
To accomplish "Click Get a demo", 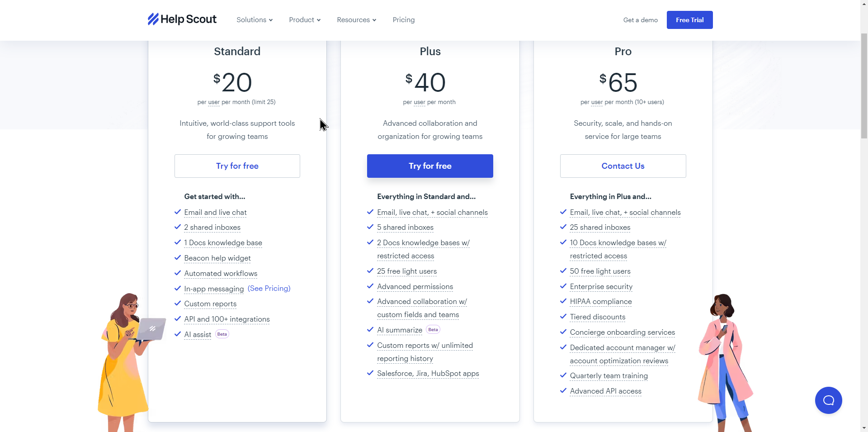I will tap(641, 20).
